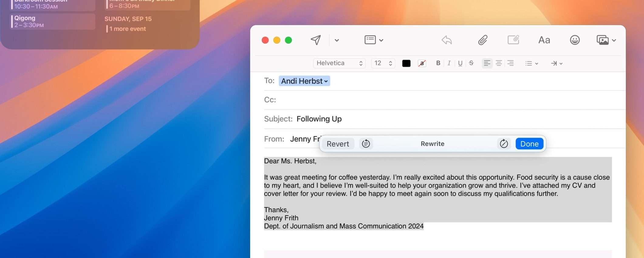The image size is (644, 258).
Task: Click the Jenny Frith signature name
Action: pyautogui.click(x=281, y=218)
